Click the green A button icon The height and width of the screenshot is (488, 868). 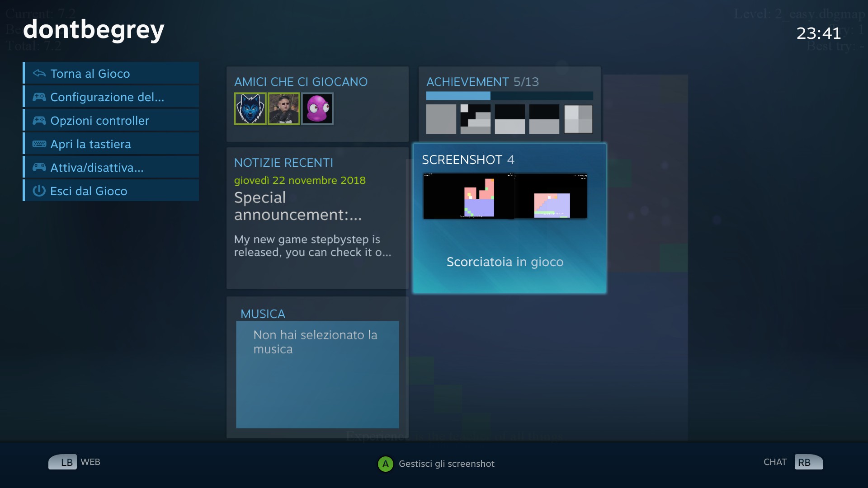click(x=385, y=464)
